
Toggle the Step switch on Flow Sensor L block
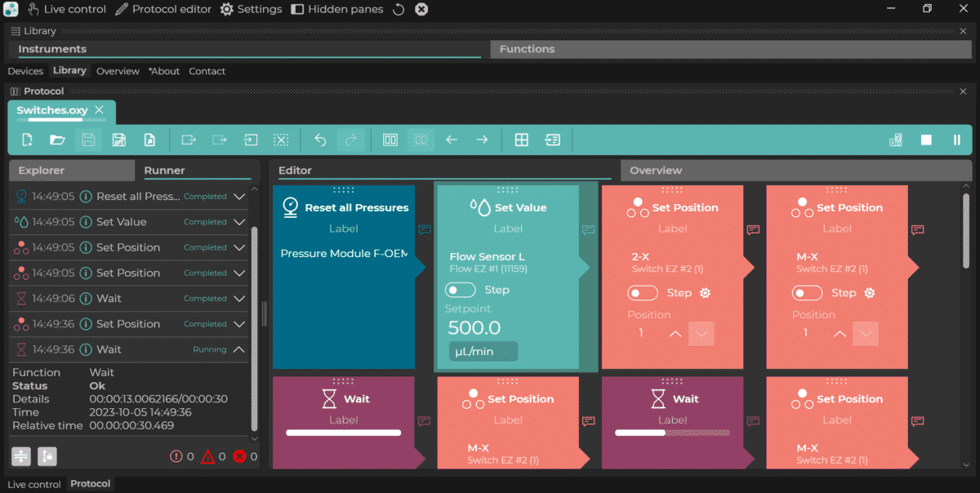click(x=461, y=290)
